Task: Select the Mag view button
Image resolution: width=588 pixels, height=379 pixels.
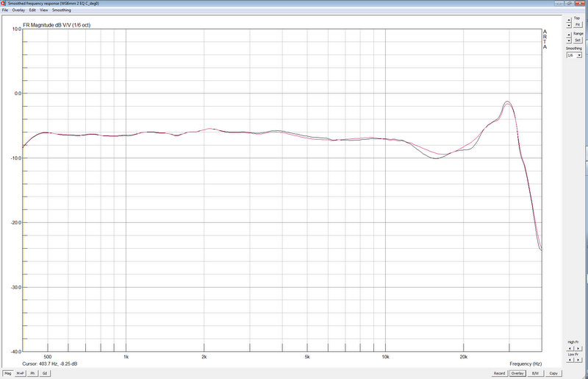Action: [7, 373]
